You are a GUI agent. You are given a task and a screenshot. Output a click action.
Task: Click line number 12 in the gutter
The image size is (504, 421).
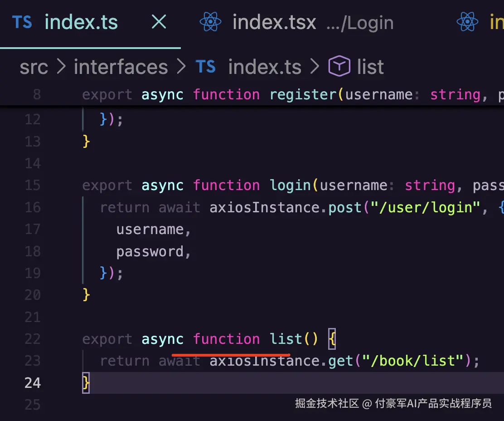[33, 119]
